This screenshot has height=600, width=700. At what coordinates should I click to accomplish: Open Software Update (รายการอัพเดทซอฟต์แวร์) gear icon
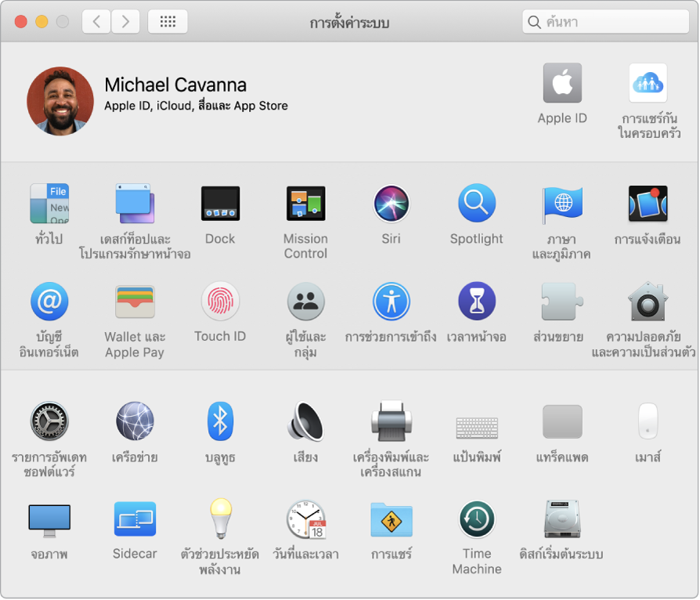click(x=49, y=421)
